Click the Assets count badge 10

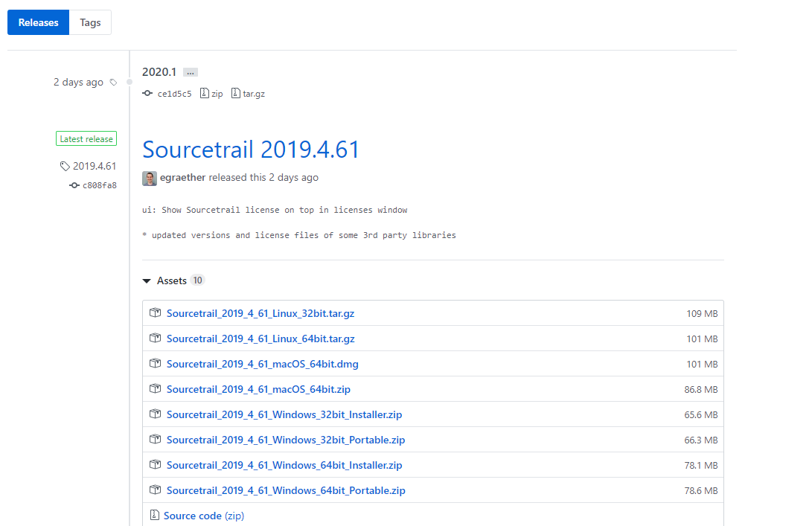click(197, 280)
